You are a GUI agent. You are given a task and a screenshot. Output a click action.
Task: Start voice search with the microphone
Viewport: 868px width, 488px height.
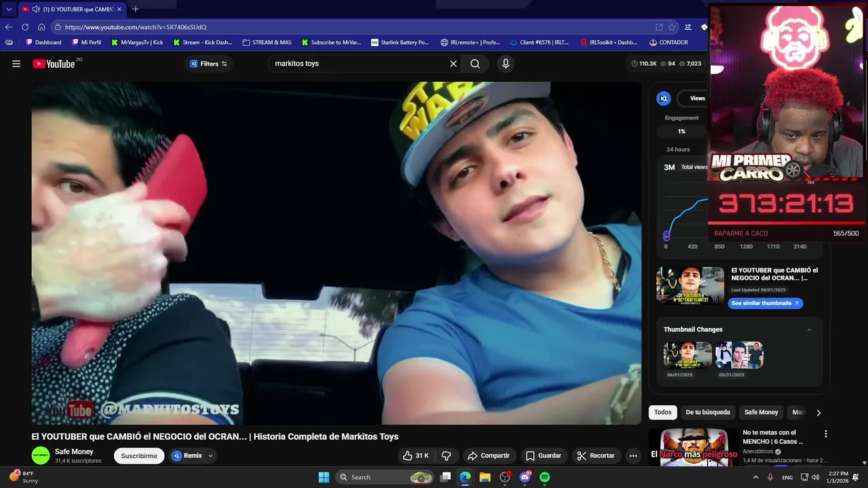(x=505, y=64)
